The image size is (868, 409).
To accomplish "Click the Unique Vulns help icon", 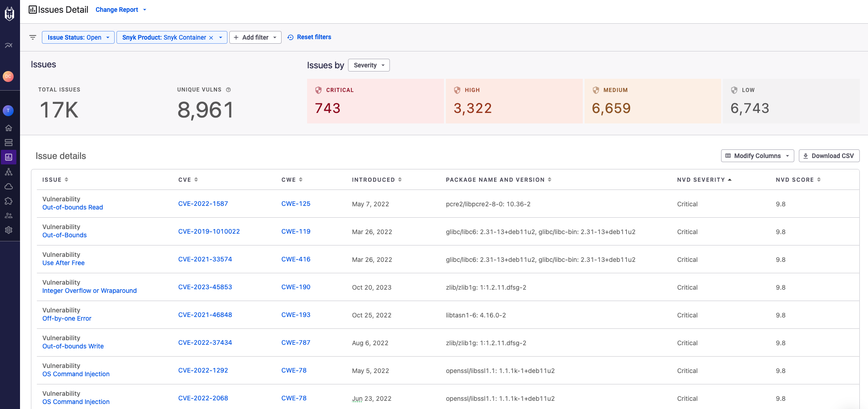I will (x=228, y=90).
